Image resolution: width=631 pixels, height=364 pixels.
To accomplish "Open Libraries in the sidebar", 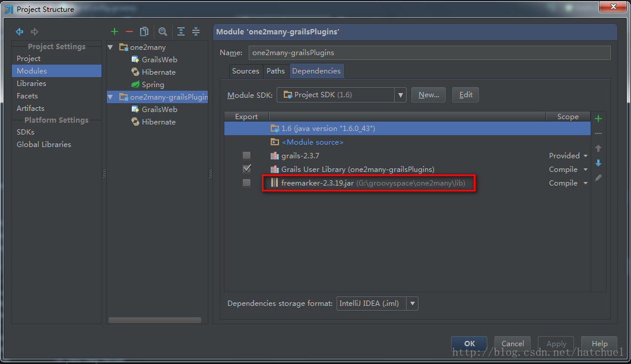I will pos(31,84).
